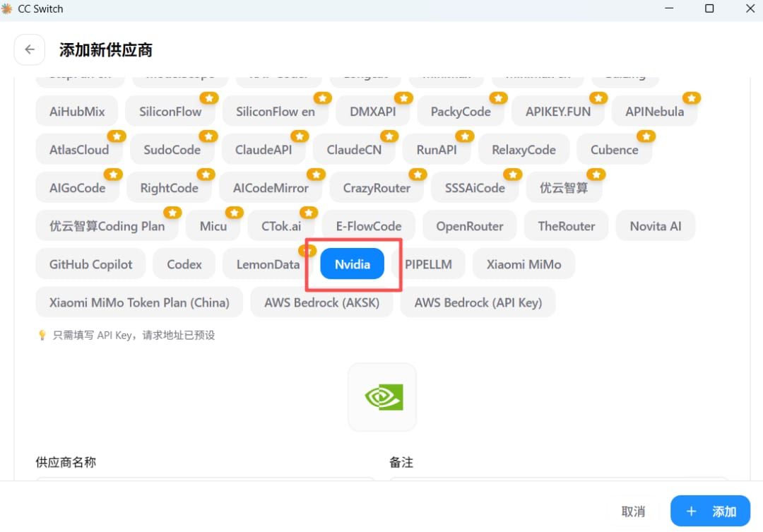Go back using the arrow button
Viewport: 763px width, 532px height.
tap(30, 49)
